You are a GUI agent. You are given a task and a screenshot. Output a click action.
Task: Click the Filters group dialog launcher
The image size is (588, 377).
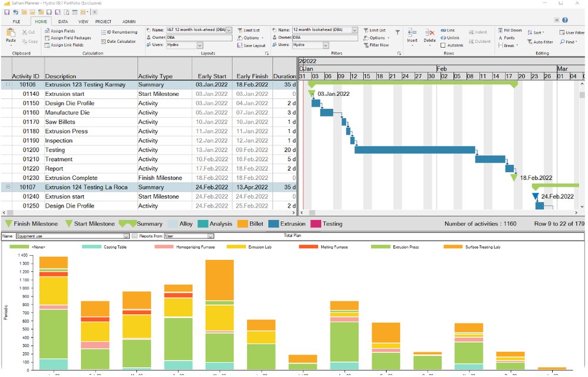pos(399,54)
